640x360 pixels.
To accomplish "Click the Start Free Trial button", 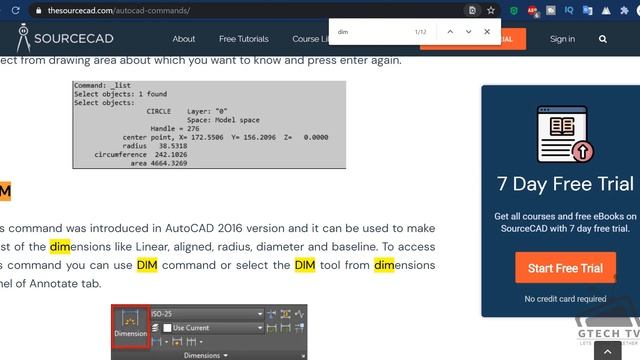I will [x=565, y=268].
